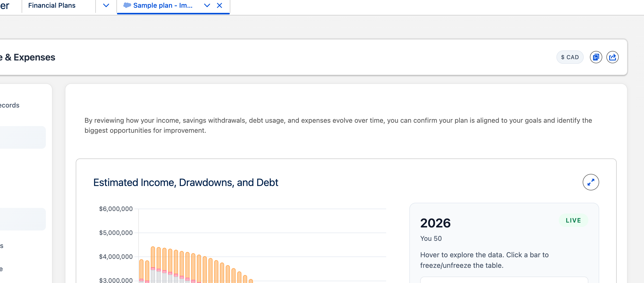The width and height of the screenshot is (644, 283).
Task: Click the By reviewing how your income paragraph
Action: click(338, 125)
